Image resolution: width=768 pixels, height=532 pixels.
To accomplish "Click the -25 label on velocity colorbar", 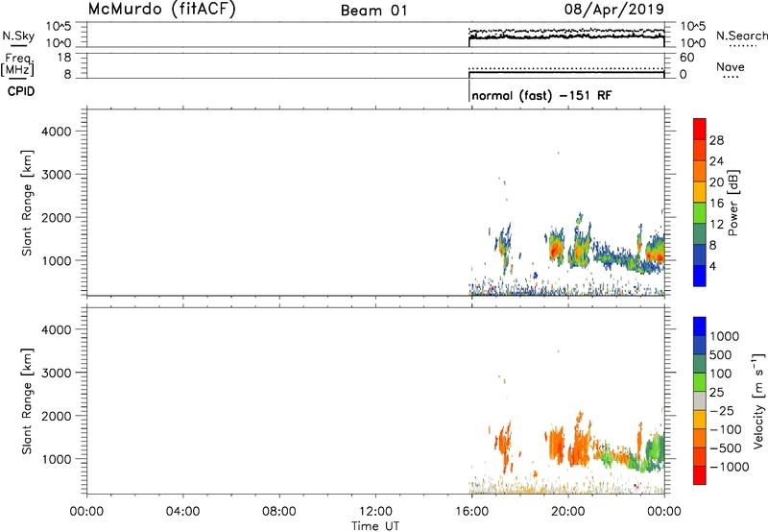I will point(722,410).
